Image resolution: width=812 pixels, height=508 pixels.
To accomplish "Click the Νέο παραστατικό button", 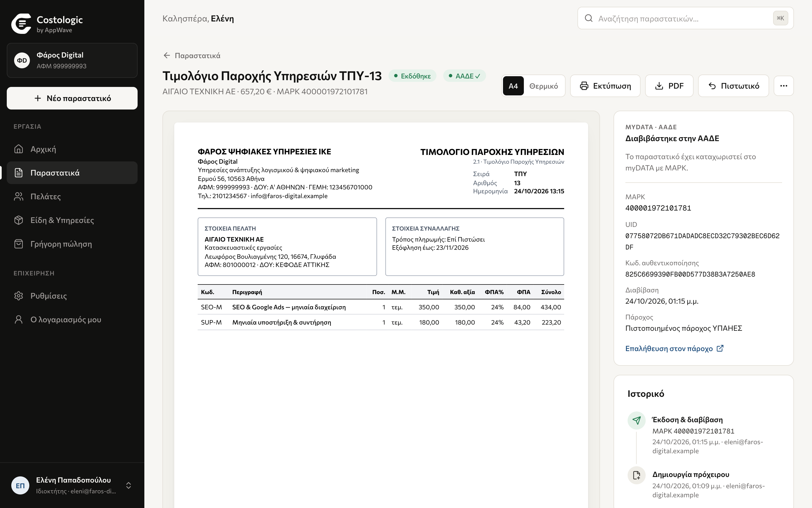I will click(72, 98).
